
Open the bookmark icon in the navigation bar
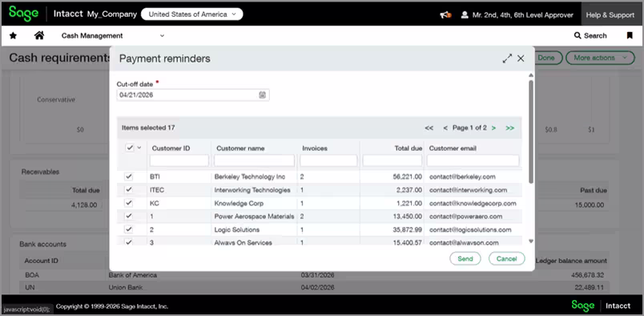point(630,36)
